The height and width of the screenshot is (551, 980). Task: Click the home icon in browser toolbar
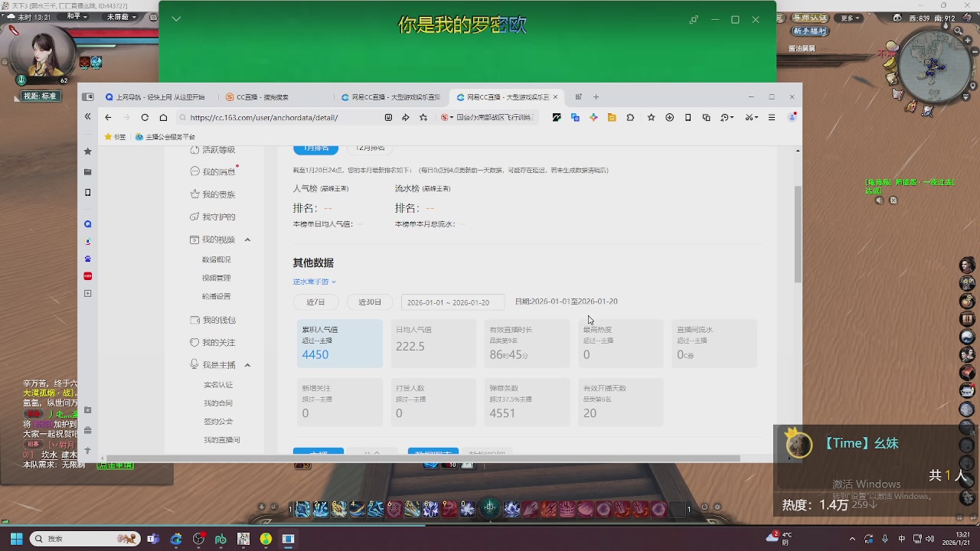163,117
